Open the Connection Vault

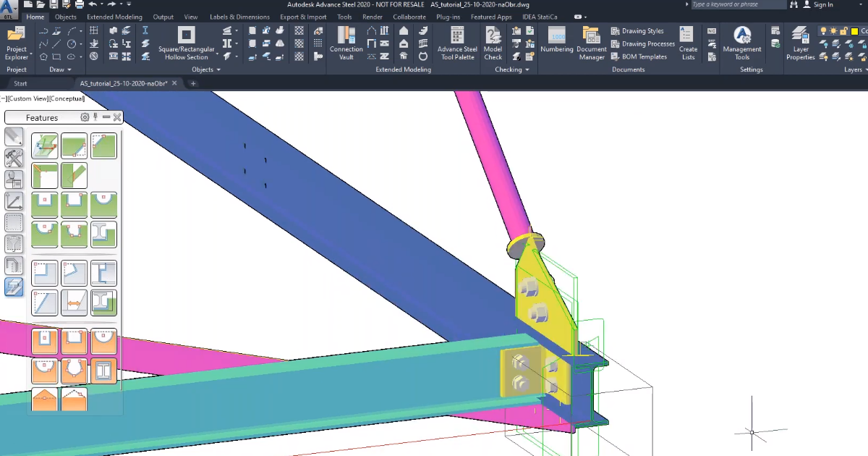(346, 43)
